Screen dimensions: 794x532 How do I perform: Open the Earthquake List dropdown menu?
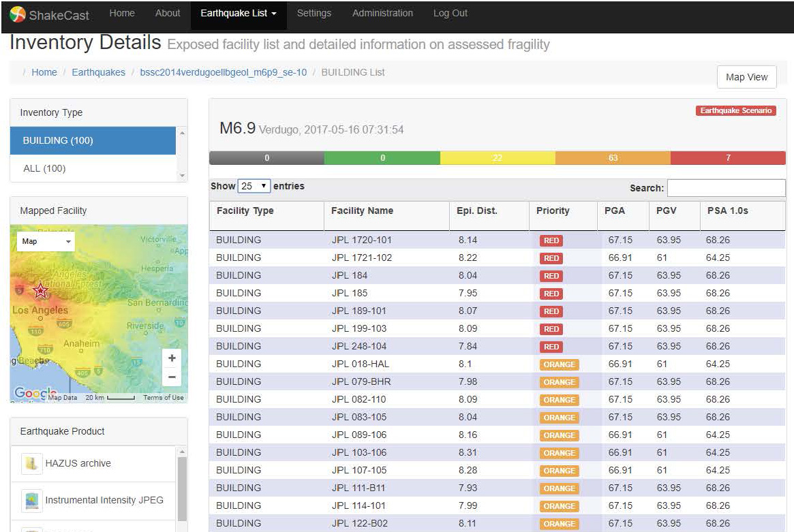click(x=239, y=14)
